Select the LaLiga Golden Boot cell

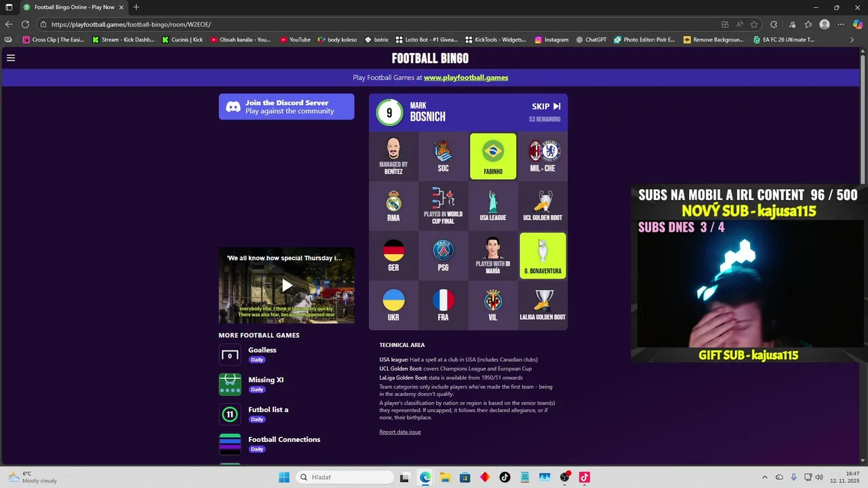(542, 306)
